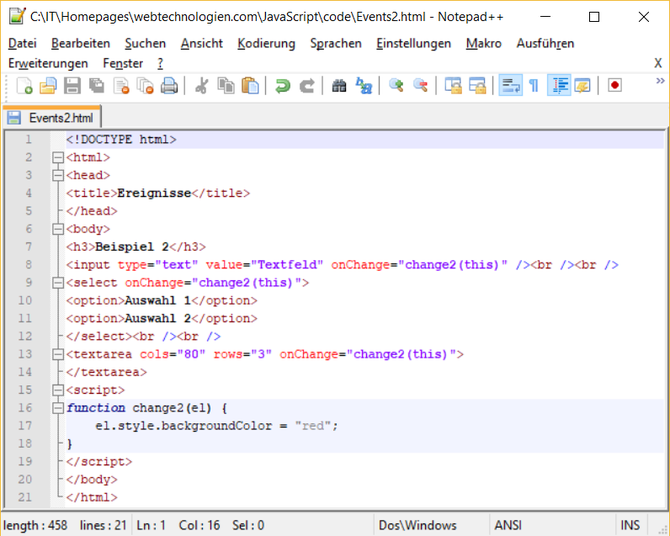
Task: Open the Erweiterungen menu
Action: click(x=48, y=63)
